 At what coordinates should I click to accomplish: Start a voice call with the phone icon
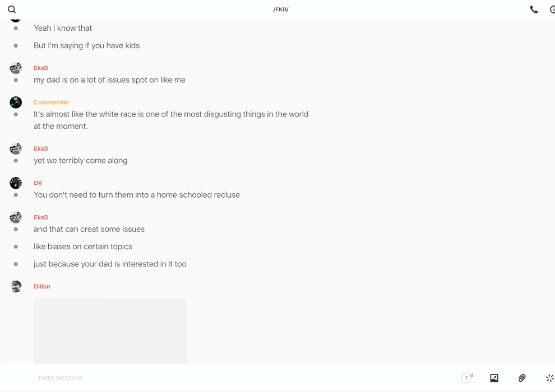pos(534,10)
